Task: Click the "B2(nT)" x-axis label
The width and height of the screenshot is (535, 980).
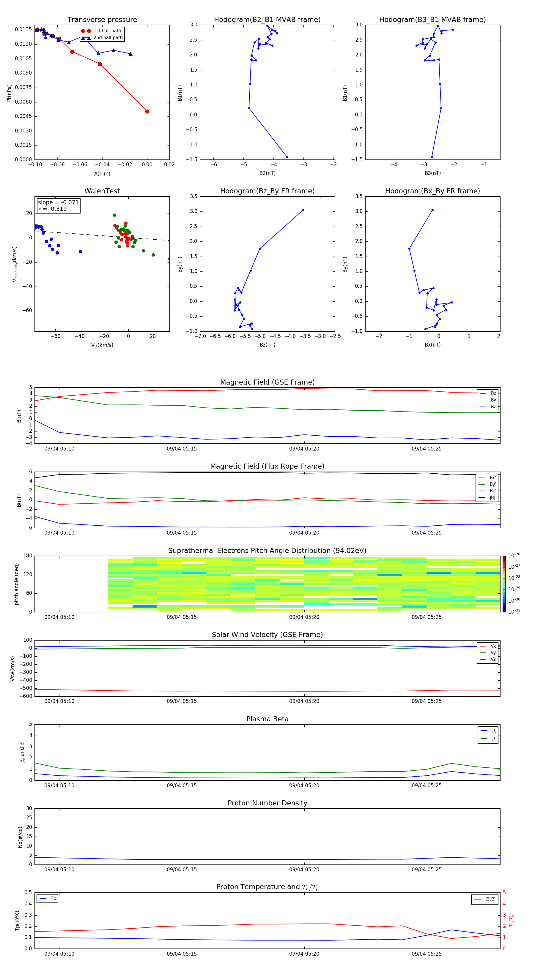Action: pos(267,173)
